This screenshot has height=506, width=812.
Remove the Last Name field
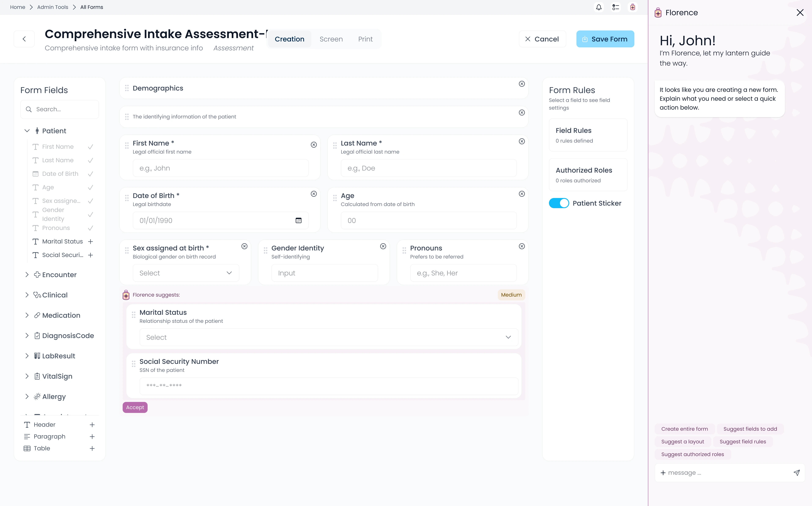[x=522, y=141]
